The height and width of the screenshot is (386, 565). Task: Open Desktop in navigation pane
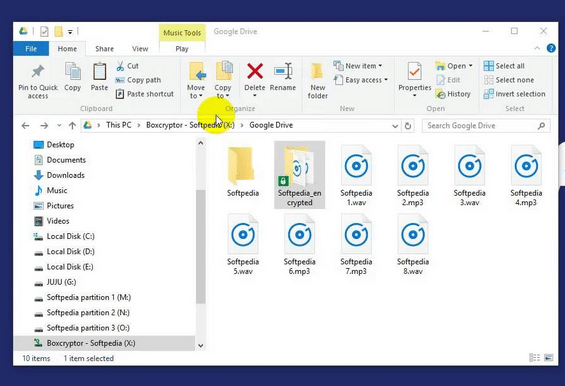[54, 145]
